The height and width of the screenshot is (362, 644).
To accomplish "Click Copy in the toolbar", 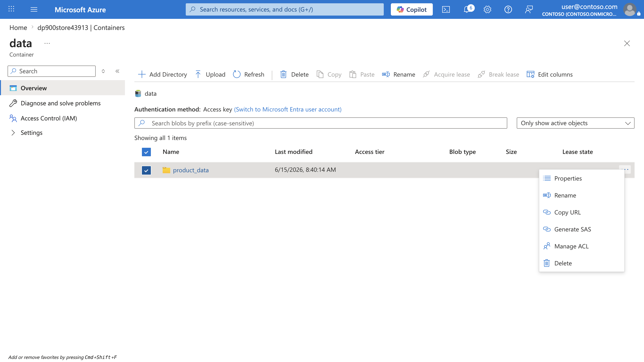I will 329,74.
